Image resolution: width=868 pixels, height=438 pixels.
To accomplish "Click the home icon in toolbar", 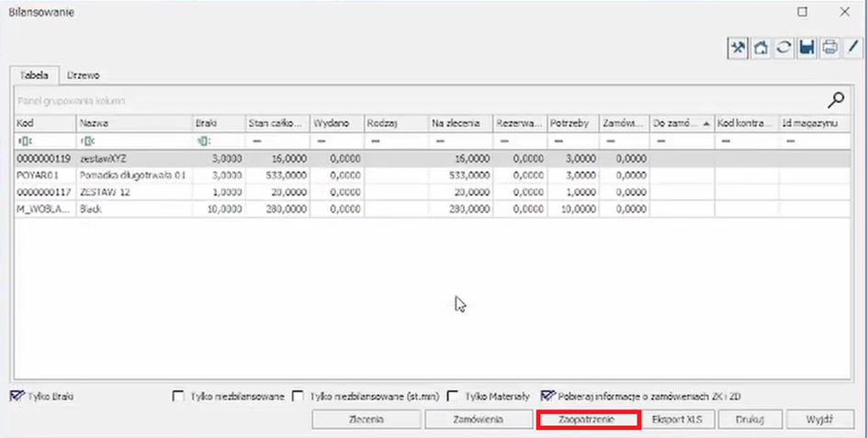I will pos(761,48).
